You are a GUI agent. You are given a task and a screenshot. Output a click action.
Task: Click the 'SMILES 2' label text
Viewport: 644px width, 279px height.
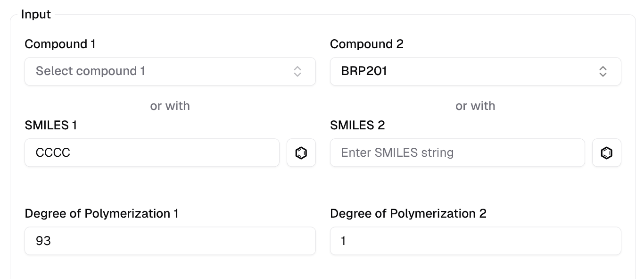[357, 125]
